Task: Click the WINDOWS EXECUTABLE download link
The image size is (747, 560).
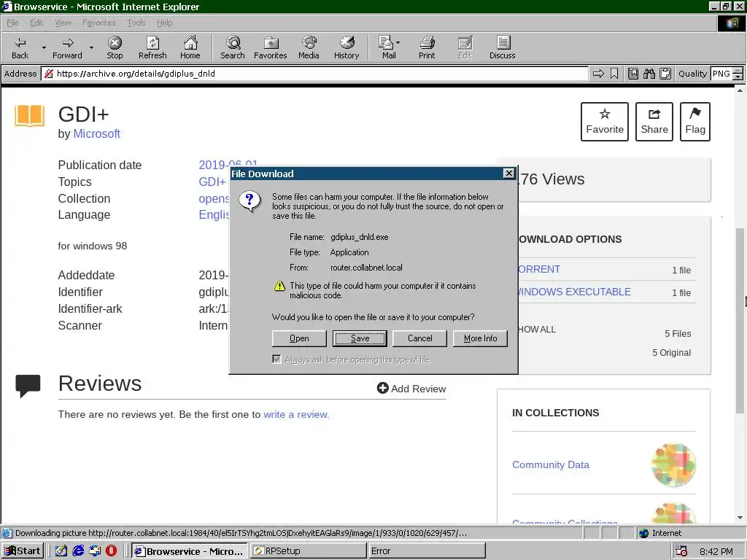Action: [575, 292]
